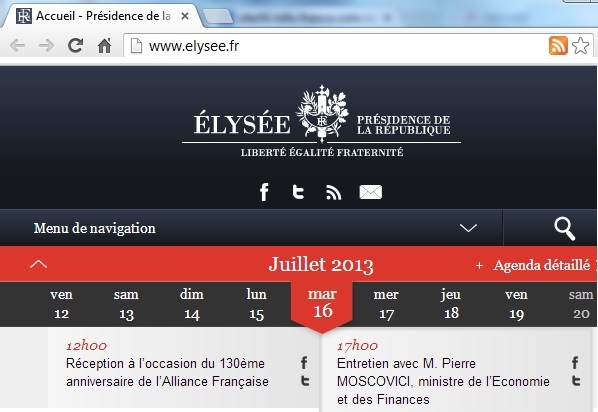Image resolution: width=598 pixels, height=412 pixels.
Task: Share the 17h00 event on Twitter
Action: coord(576,381)
